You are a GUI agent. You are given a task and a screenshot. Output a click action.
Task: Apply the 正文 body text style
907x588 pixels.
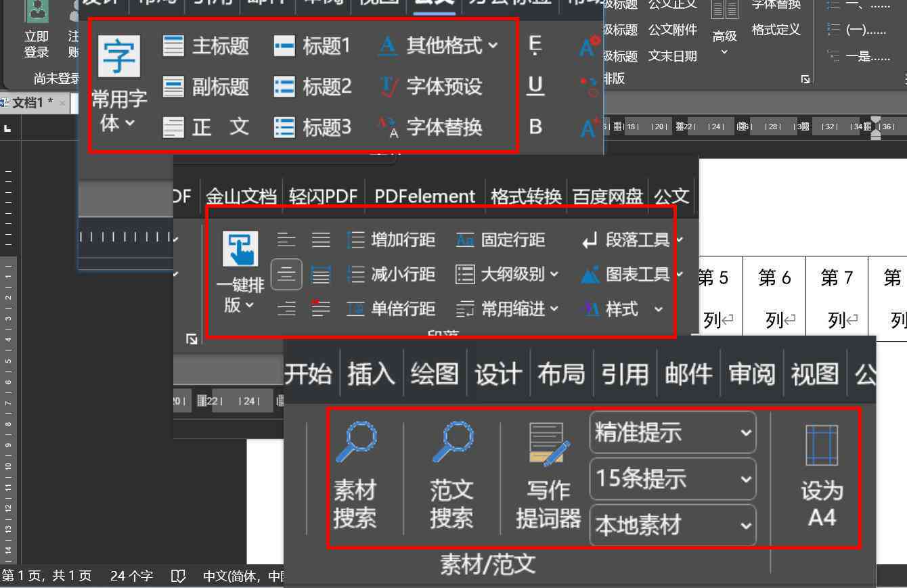[206, 127]
